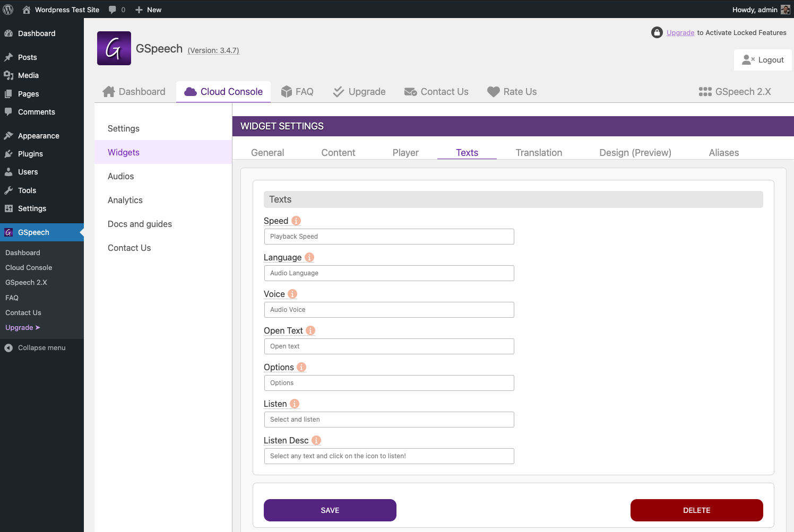Open WordPress Dashboard in the admin menu
The width and height of the screenshot is (794, 532).
pyautogui.click(x=42, y=33)
